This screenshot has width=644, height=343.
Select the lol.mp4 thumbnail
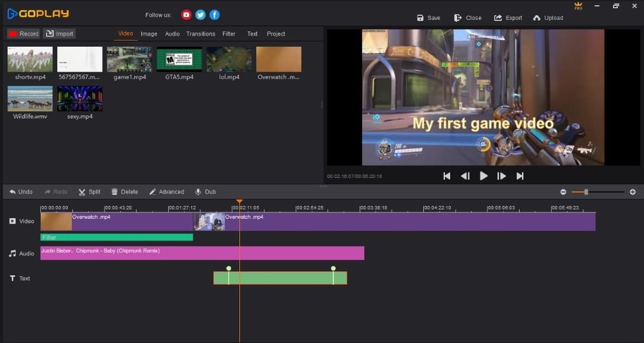pos(229,59)
